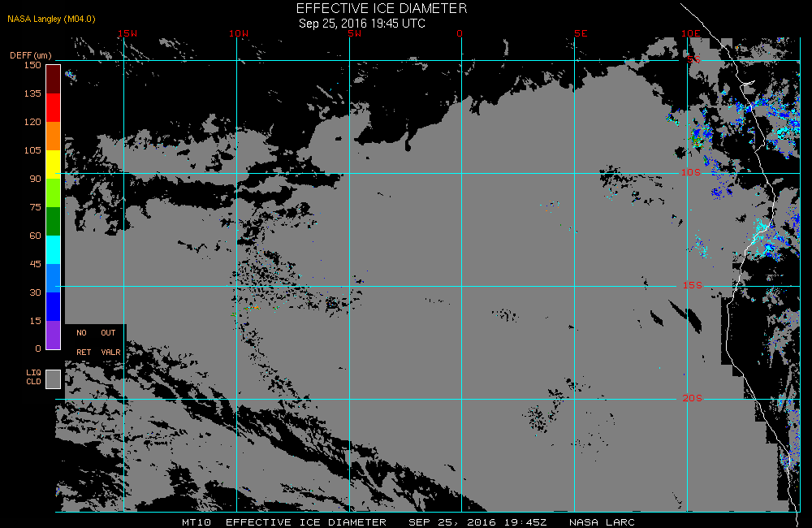Click the Sep 25, 2016 19:45 UTC timestamp

[x=362, y=24]
